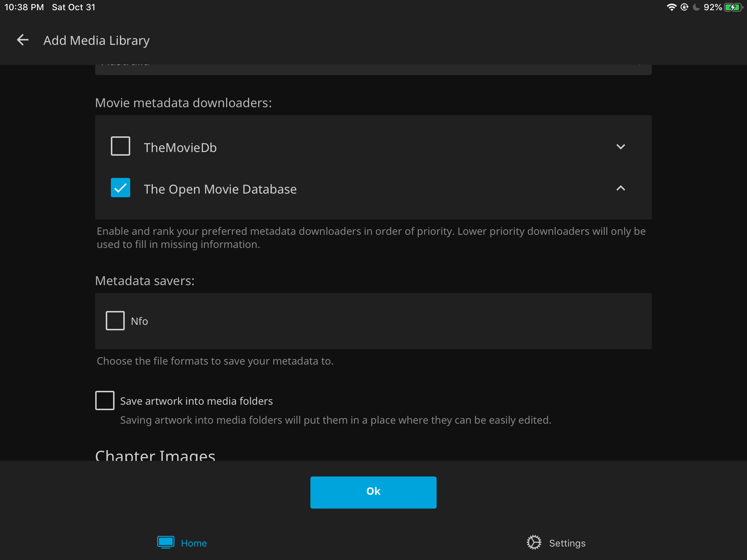Move The Open Movie Database up
This screenshot has height=560, width=747.
click(620, 188)
